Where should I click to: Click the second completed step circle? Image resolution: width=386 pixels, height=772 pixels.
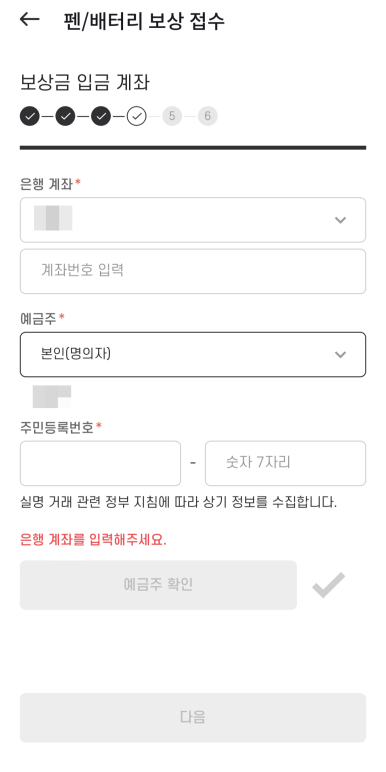65,117
